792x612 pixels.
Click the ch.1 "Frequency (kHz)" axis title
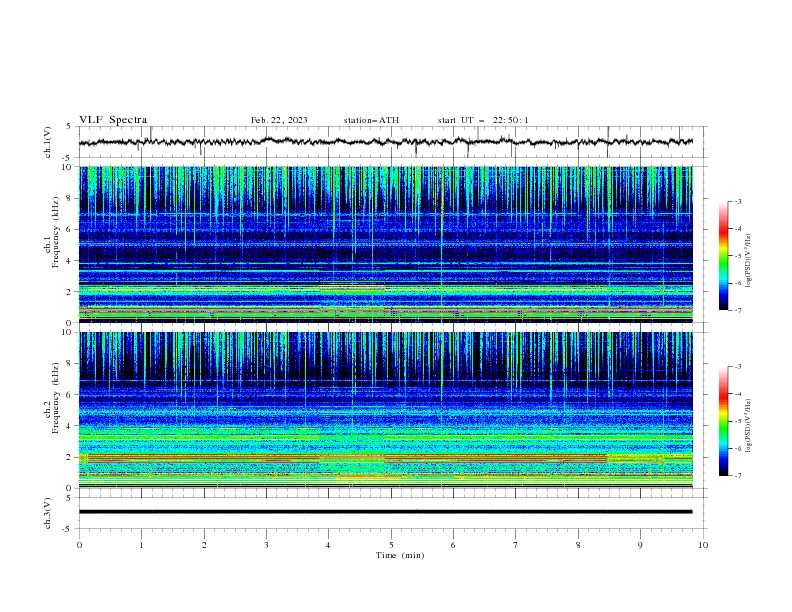coord(56,233)
